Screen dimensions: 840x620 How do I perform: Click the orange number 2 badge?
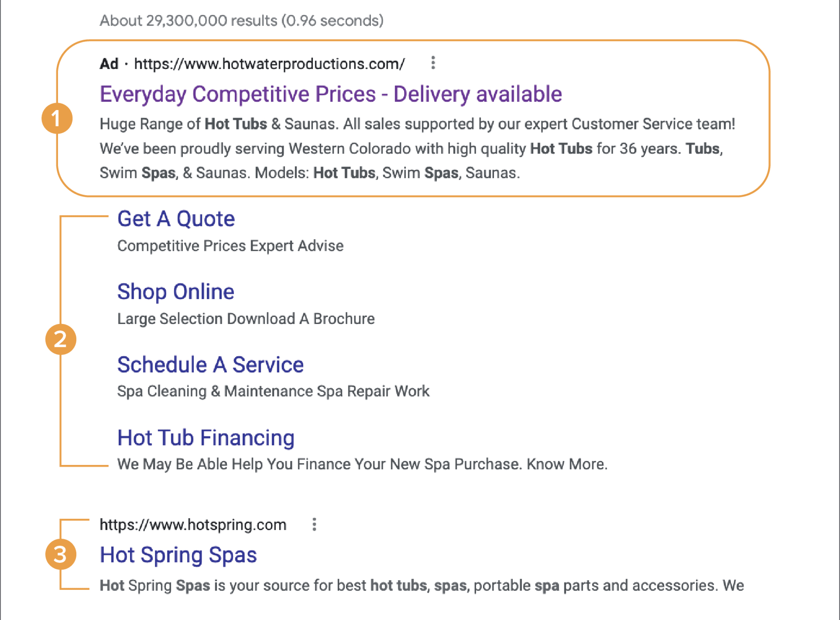(60, 339)
